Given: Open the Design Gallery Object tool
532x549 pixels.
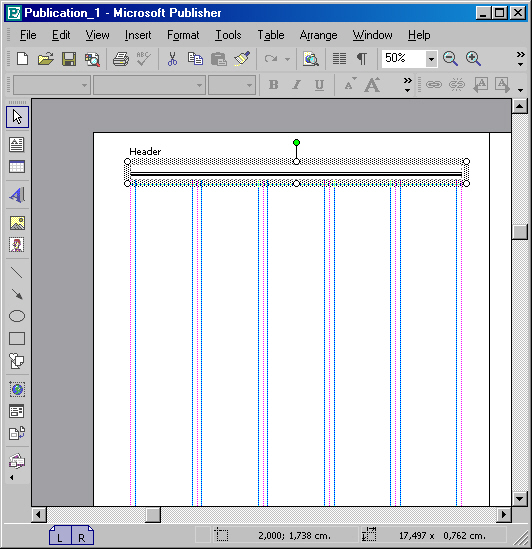Looking at the screenshot, I should tap(16, 461).
